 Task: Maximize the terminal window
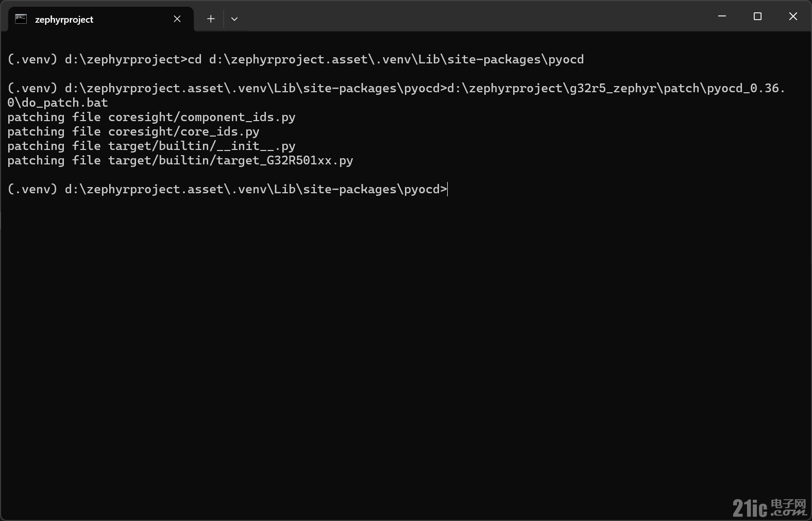[757, 16]
